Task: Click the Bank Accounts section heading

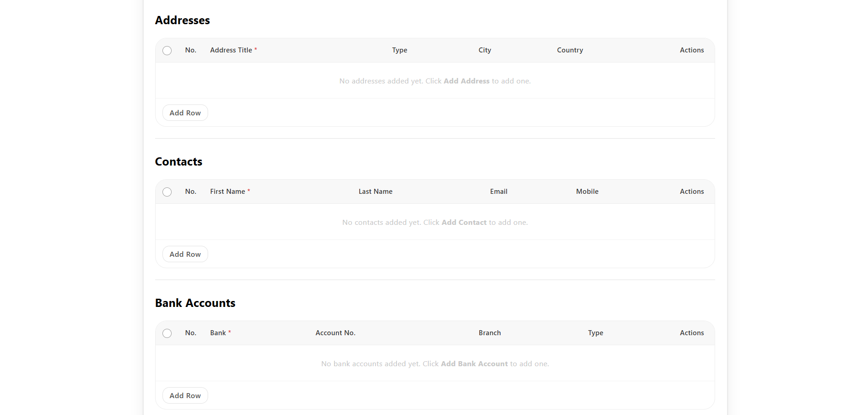Action: point(195,303)
